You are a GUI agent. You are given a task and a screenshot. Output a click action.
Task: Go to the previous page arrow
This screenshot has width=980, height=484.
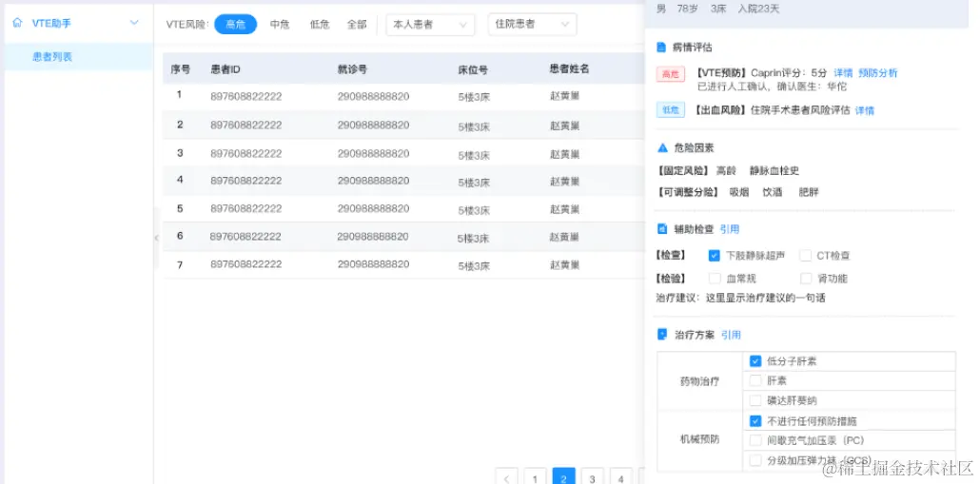click(x=506, y=477)
